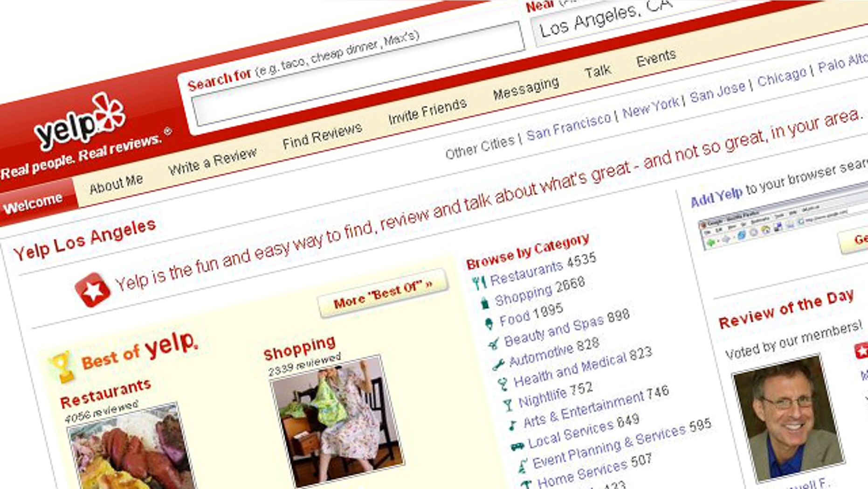Image resolution: width=868 pixels, height=489 pixels.
Task: Click the More 'Best Of' button
Action: (x=383, y=293)
